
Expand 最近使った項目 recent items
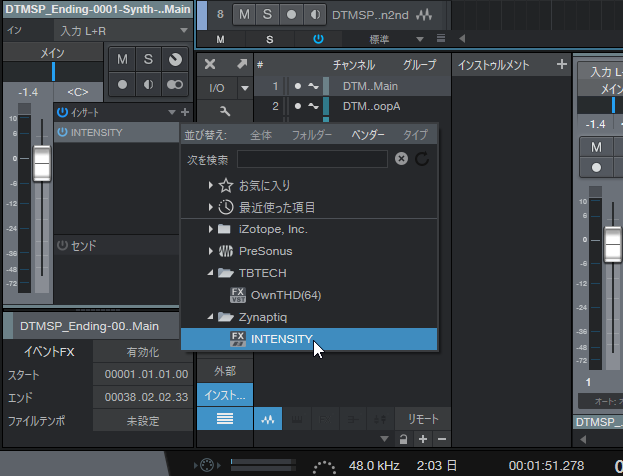tap(210, 207)
